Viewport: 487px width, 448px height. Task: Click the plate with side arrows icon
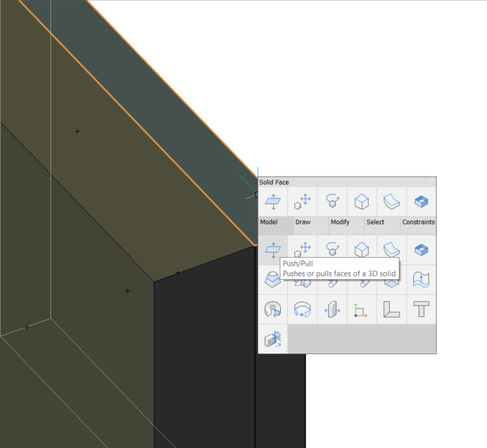[332, 309]
